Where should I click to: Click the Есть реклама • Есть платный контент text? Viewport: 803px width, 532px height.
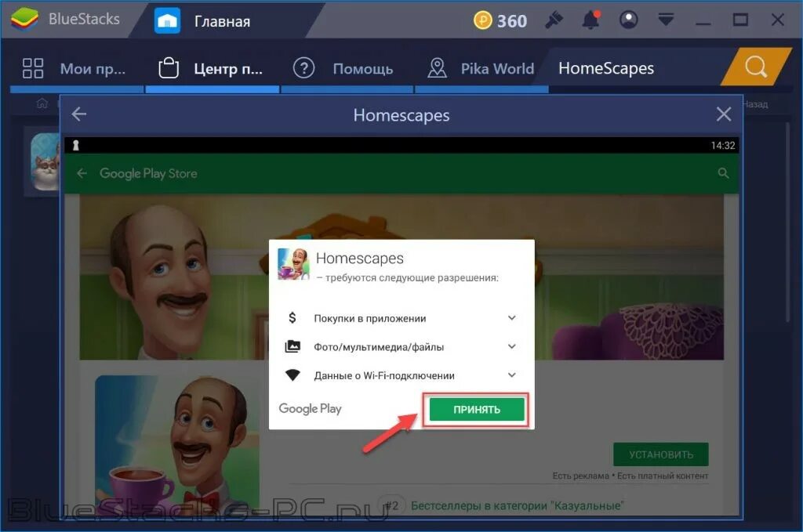pos(630,476)
